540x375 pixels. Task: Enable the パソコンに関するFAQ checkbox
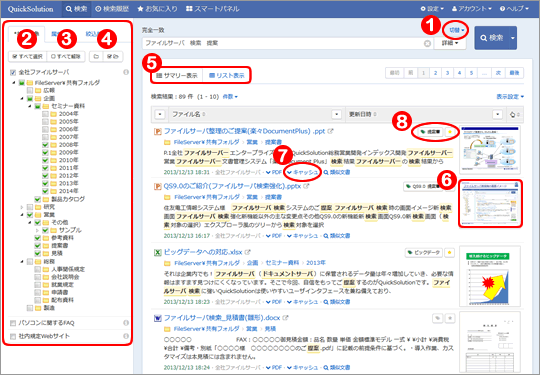click(x=13, y=323)
